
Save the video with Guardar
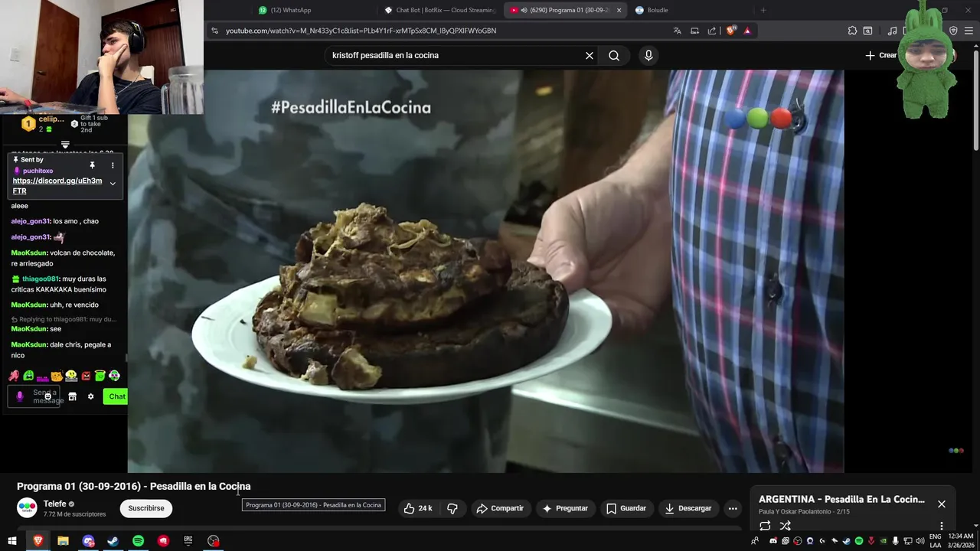(626, 508)
